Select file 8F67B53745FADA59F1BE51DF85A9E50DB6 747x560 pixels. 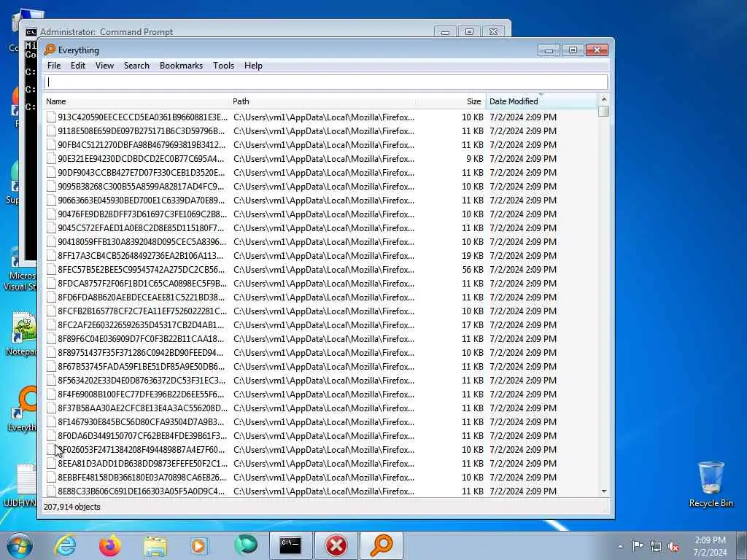point(141,367)
